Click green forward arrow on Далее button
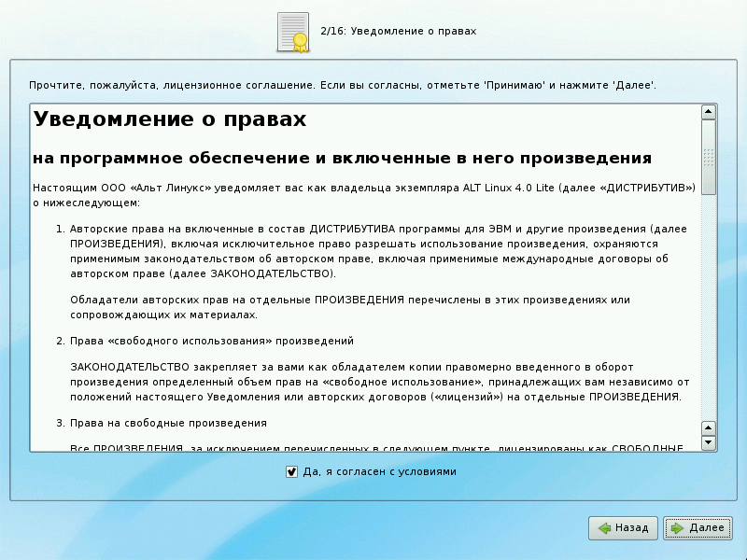The width and height of the screenshot is (747, 560). [677, 528]
